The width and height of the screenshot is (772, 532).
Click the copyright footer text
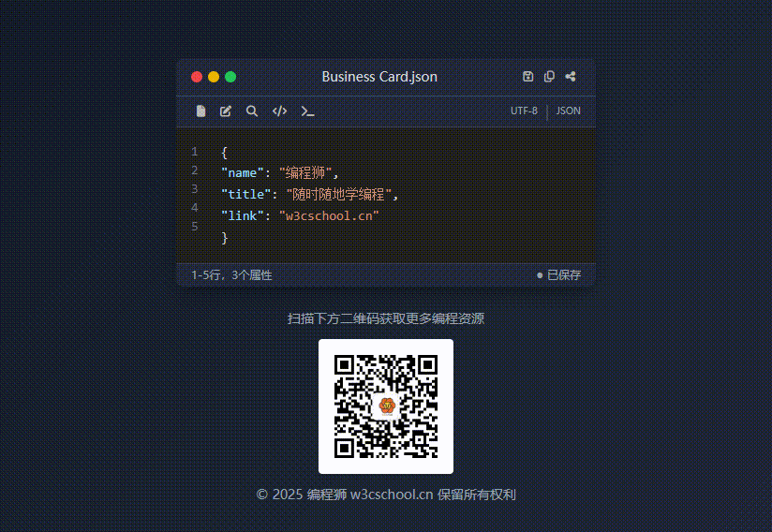[x=386, y=495]
